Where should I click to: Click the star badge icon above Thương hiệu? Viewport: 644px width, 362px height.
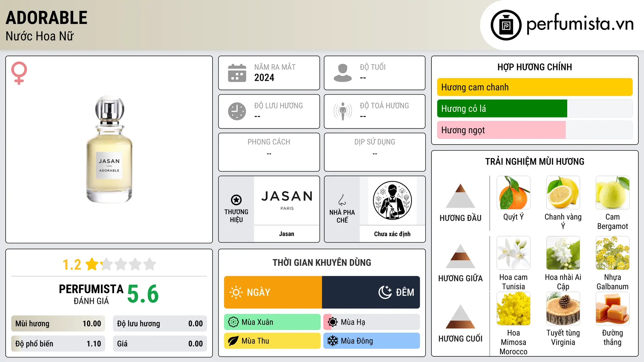point(236,200)
